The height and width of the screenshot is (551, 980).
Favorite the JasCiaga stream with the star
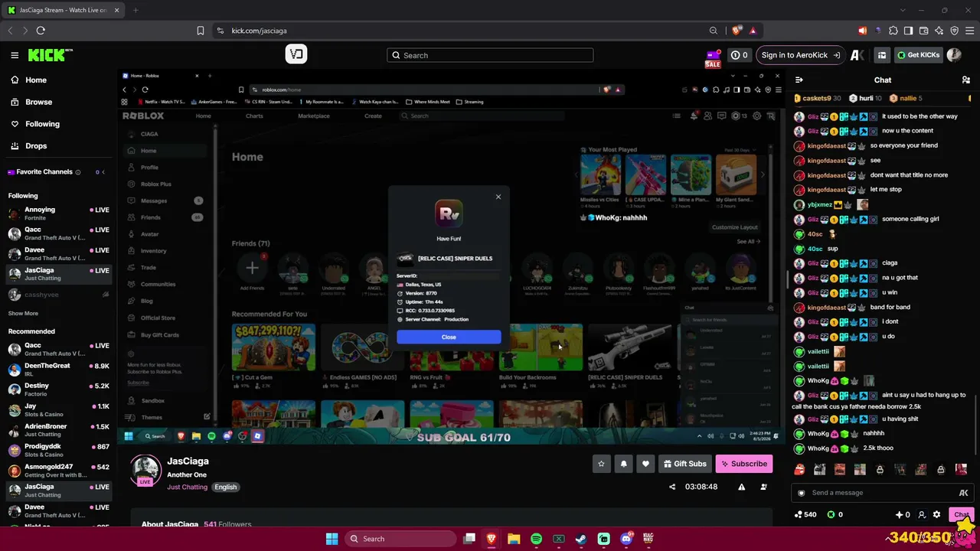tap(601, 464)
